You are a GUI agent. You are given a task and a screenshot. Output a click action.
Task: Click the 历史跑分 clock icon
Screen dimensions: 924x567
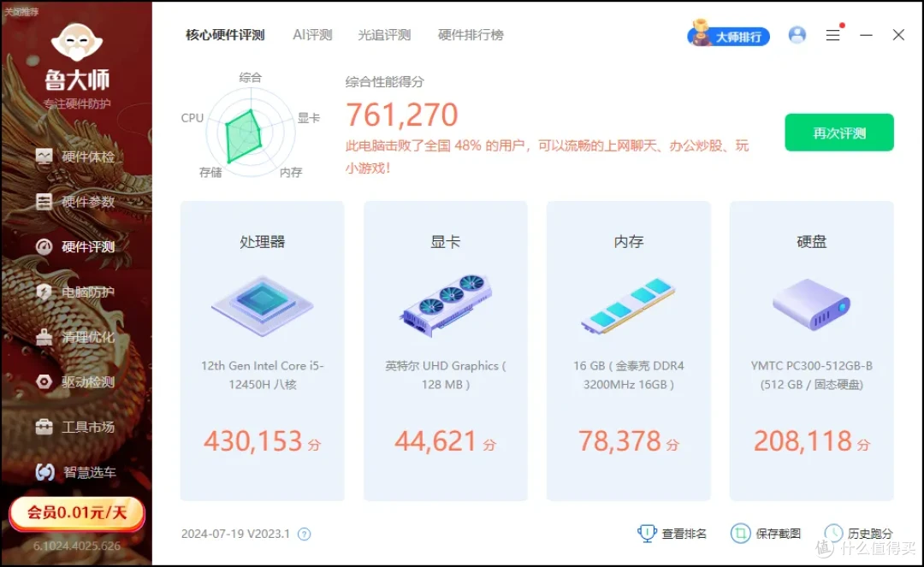(x=833, y=534)
